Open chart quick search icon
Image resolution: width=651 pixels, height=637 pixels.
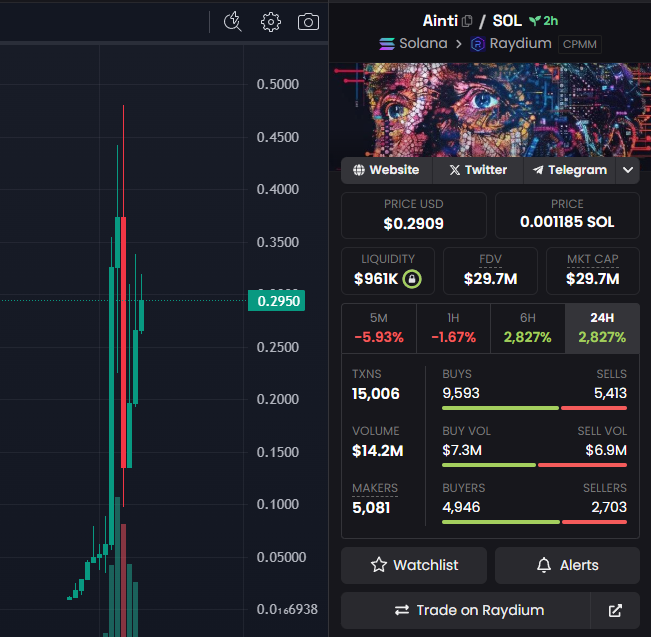click(x=232, y=22)
